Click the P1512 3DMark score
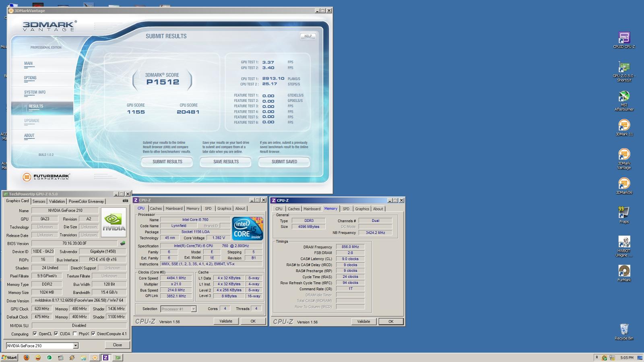This screenshot has height=362, width=644. click(x=163, y=82)
